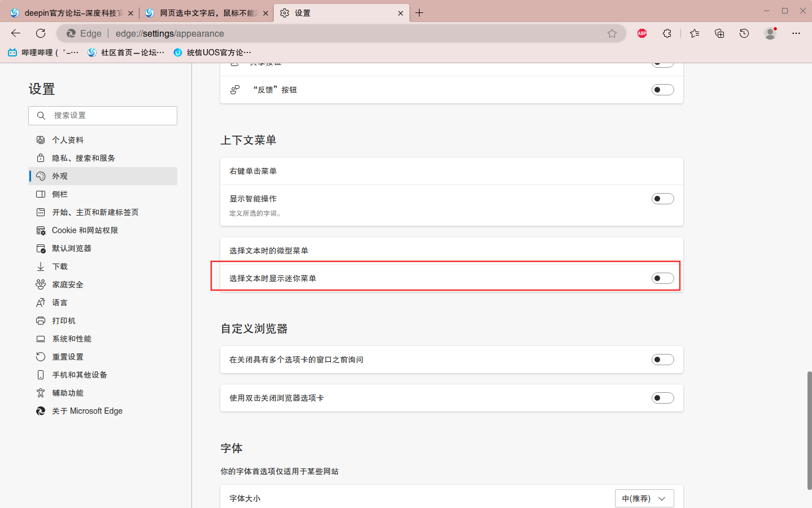Enable 显示智能操作 toggle

pyautogui.click(x=663, y=199)
